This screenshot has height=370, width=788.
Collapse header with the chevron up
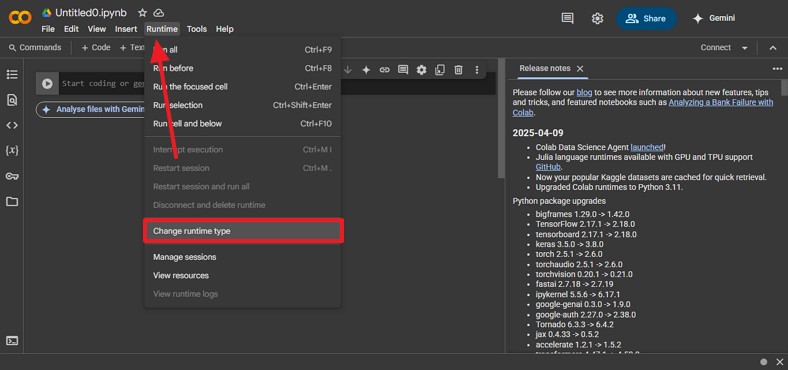click(x=773, y=48)
